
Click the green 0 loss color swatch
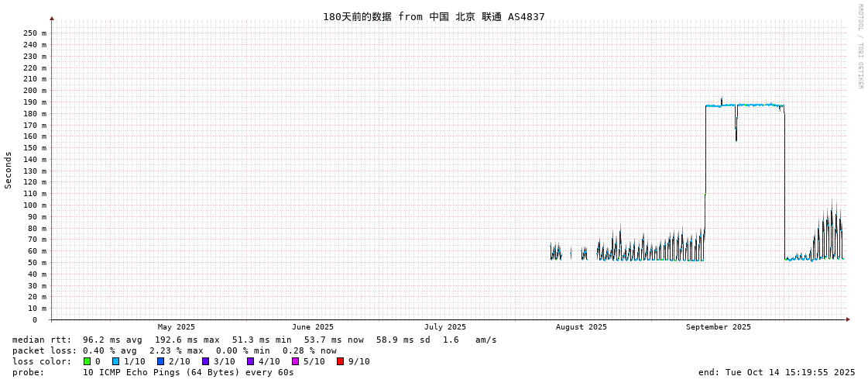click(87, 361)
